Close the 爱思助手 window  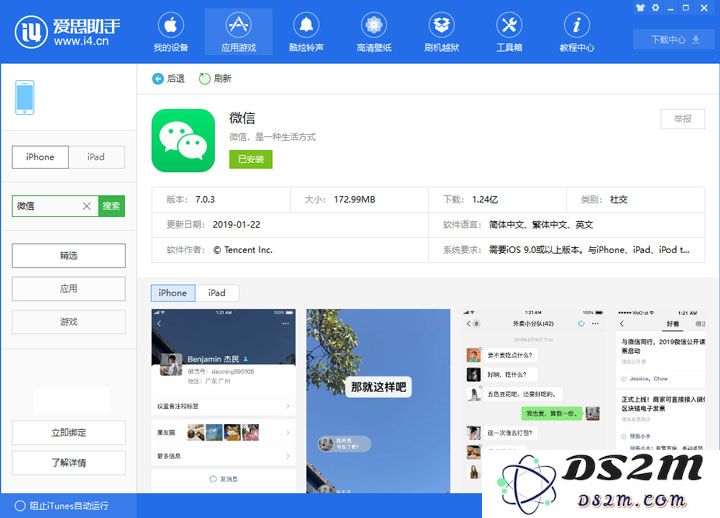tap(704, 7)
